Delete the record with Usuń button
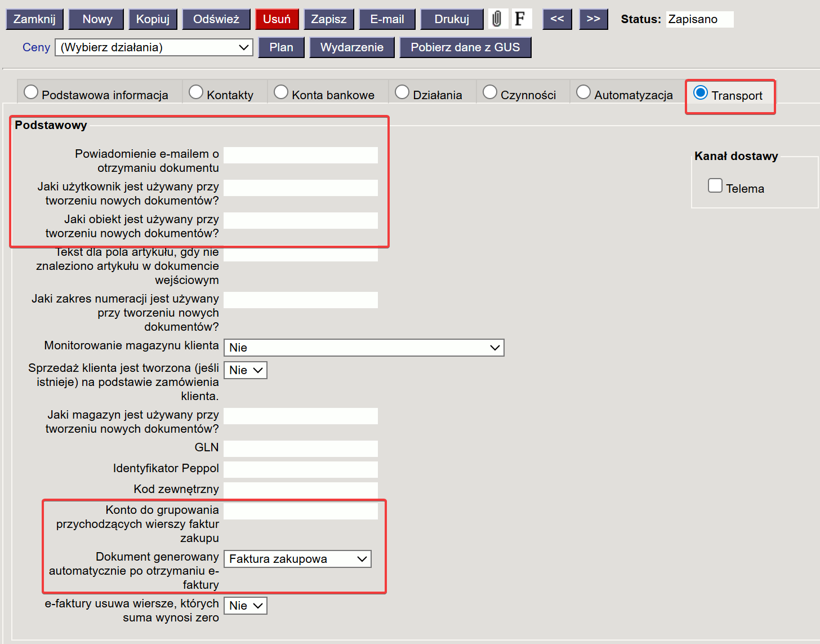820x644 pixels. [277, 19]
